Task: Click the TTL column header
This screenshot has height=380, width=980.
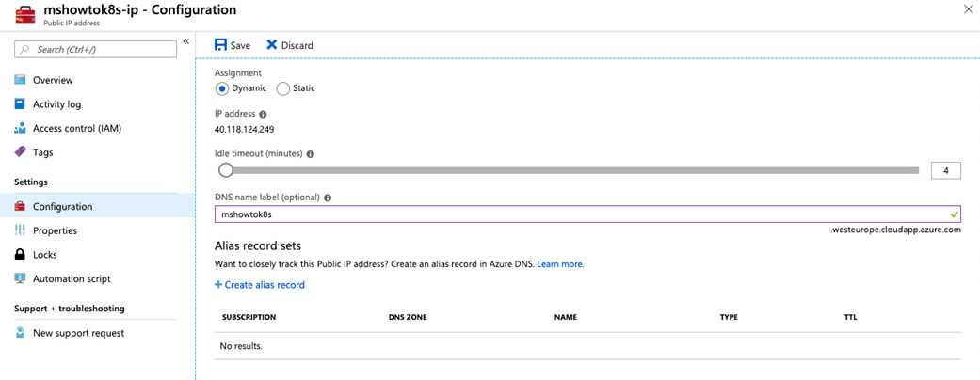Action: point(850,317)
